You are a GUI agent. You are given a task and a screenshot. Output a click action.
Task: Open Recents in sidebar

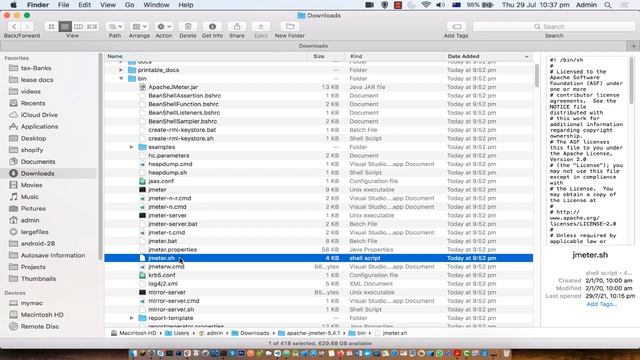click(x=33, y=103)
